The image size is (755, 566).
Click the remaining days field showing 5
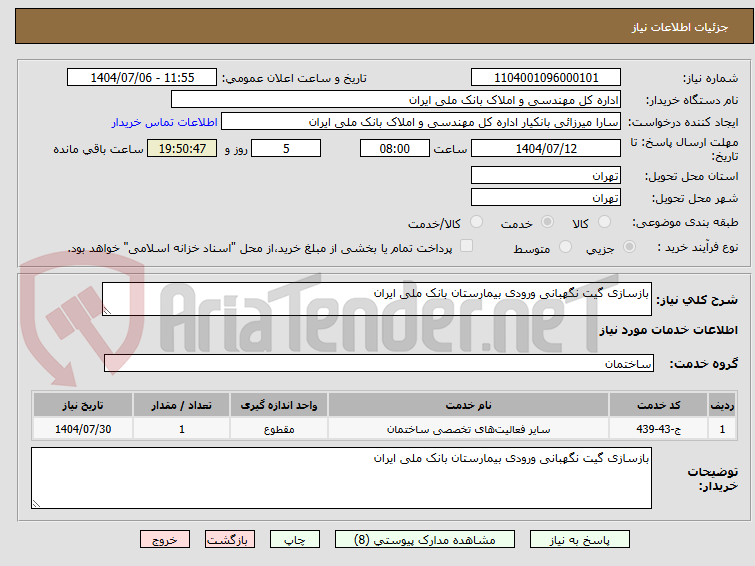click(x=286, y=148)
